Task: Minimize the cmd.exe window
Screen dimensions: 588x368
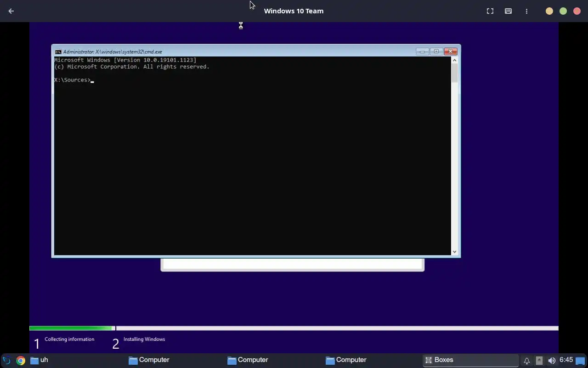Action: pyautogui.click(x=422, y=52)
